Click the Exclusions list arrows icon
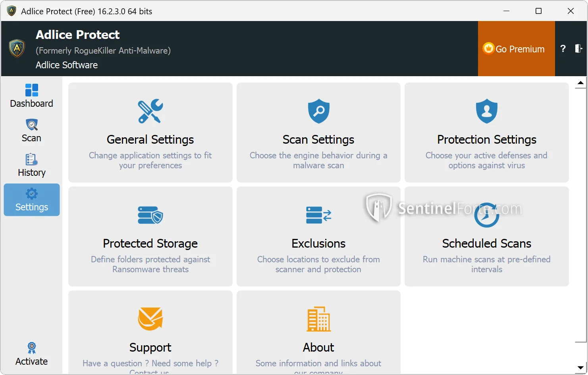The width and height of the screenshot is (588, 375). pos(319,215)
